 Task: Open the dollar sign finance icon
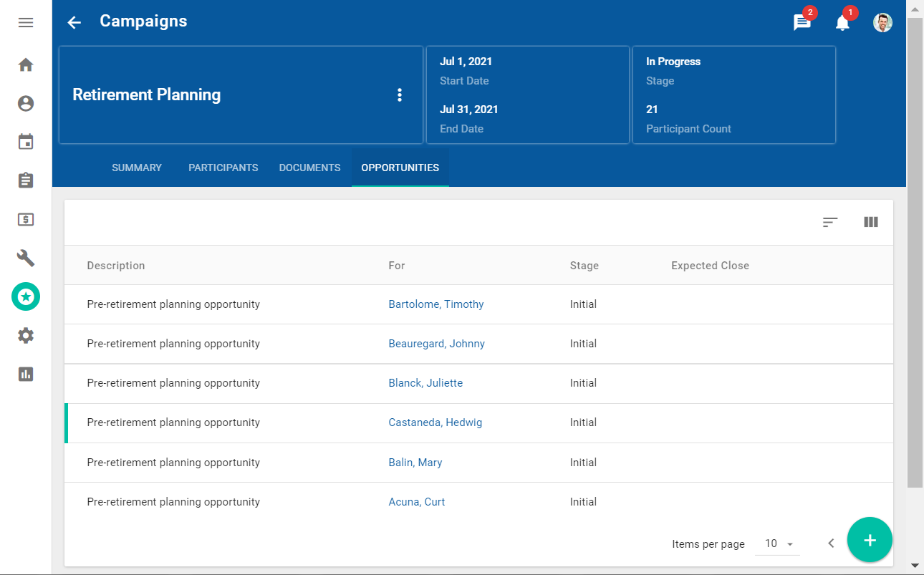[x=26, y=219]
